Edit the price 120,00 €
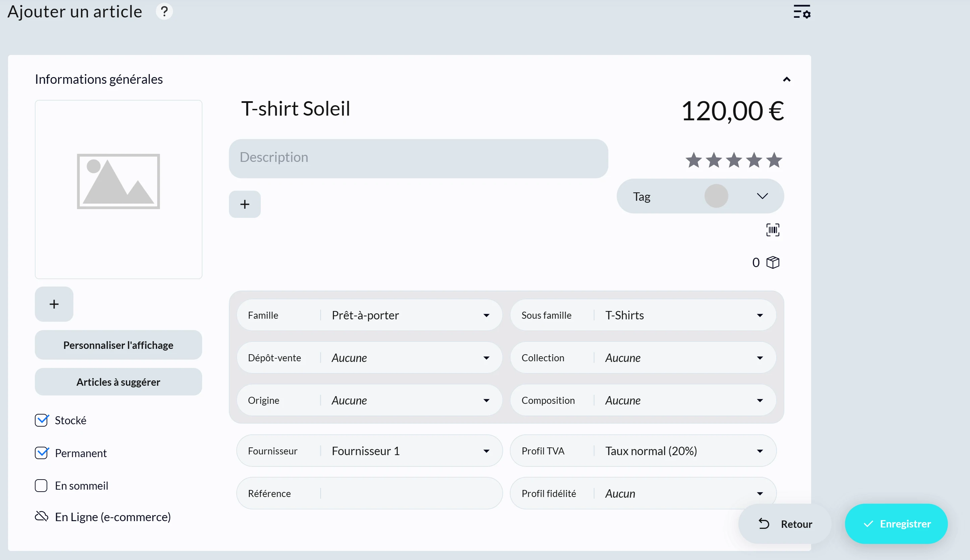 (733, 111)
